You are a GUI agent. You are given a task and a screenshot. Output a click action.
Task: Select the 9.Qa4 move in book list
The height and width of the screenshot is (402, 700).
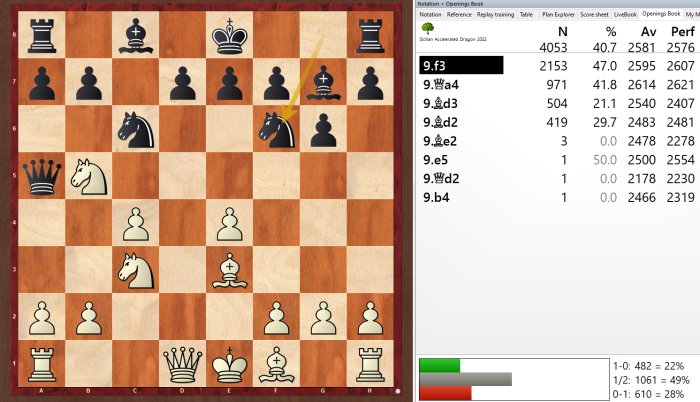pos(440,87)
